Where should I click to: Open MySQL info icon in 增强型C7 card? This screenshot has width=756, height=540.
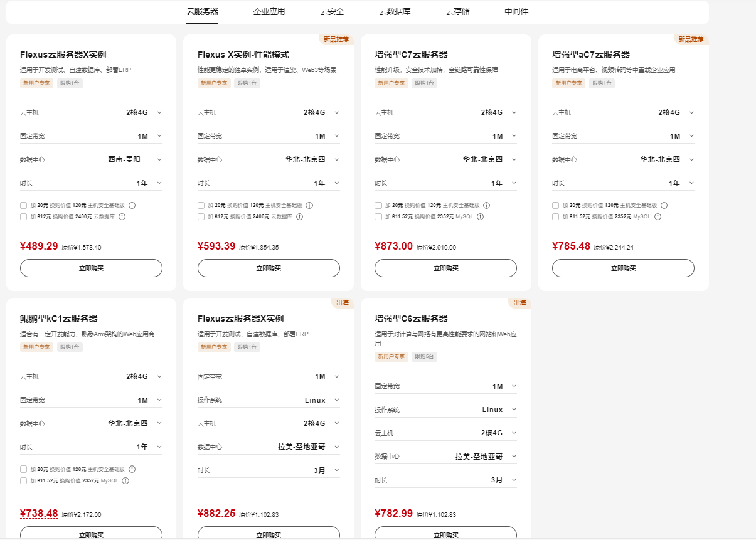[x=480, y=216]
